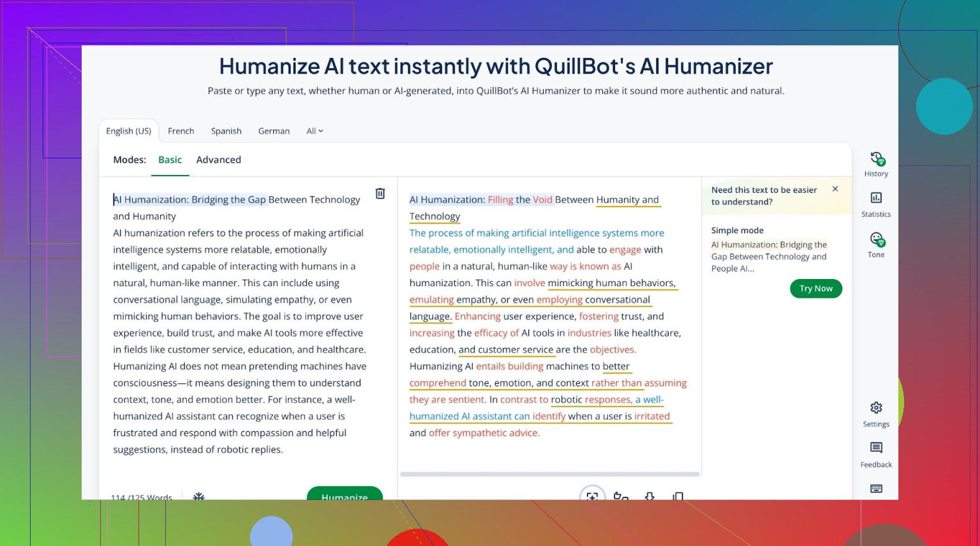The width and height of the screenshot is (980, 546).
Task: Expand the All languages dropdown
Action: [315, 131]
